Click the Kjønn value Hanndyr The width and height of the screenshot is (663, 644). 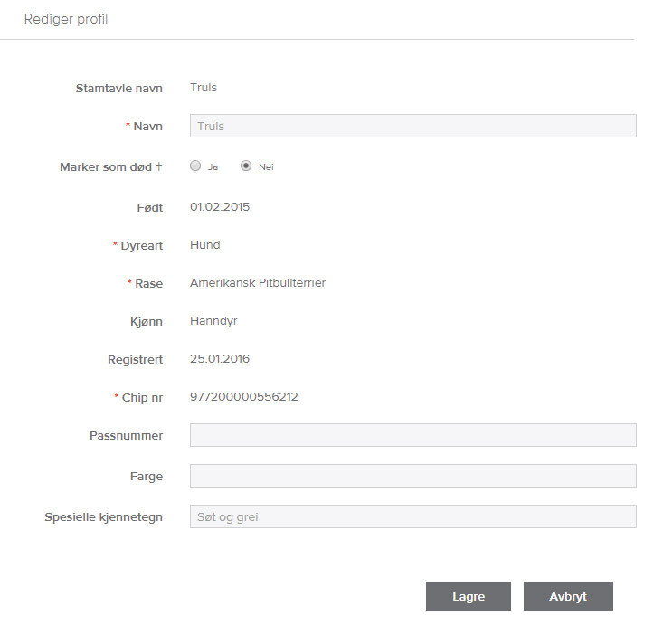tap(213, 321)
